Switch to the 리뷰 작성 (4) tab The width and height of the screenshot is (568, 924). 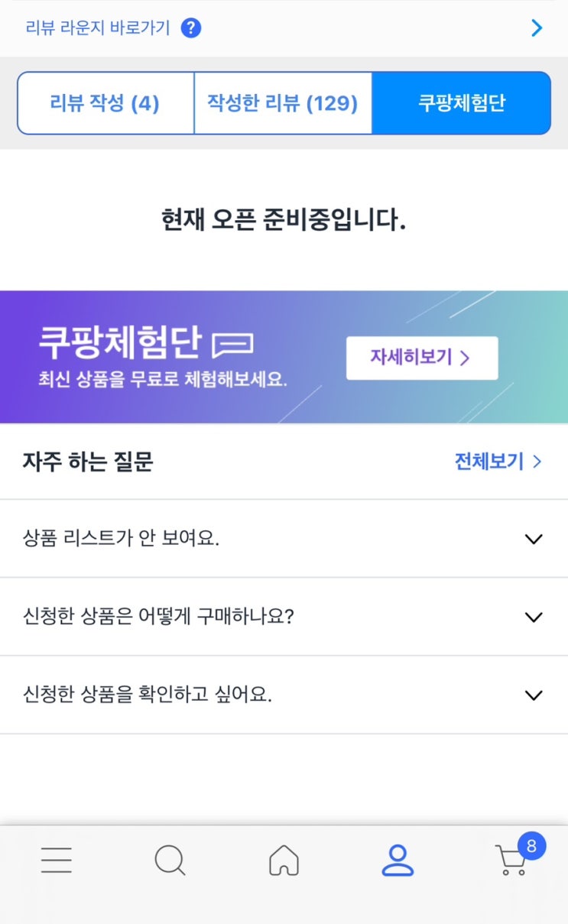(x=105, y=103)
